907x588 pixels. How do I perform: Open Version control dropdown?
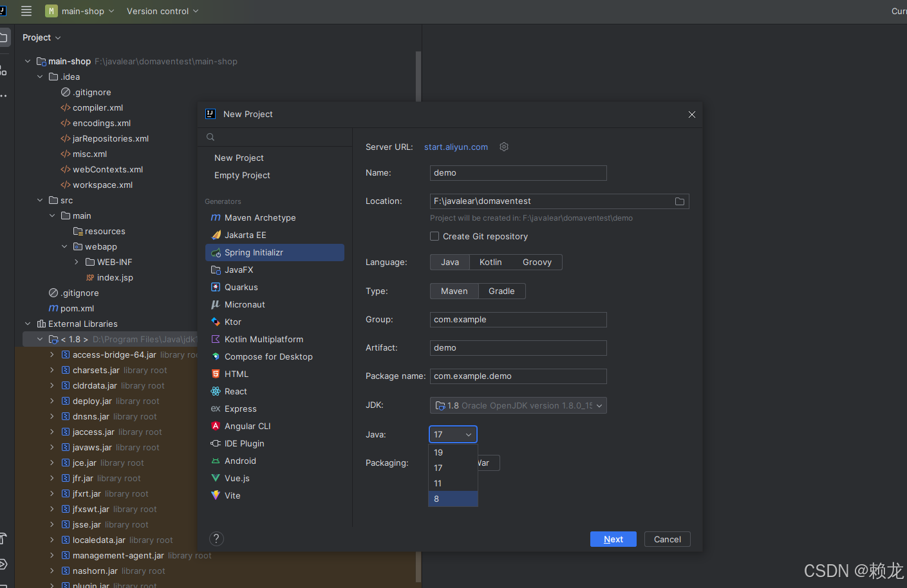163,11
